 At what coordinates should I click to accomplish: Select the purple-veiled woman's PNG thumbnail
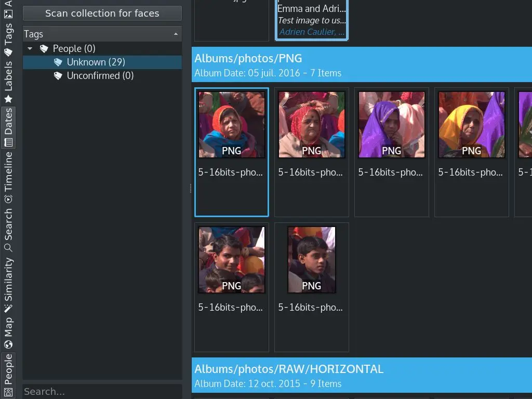391,124
